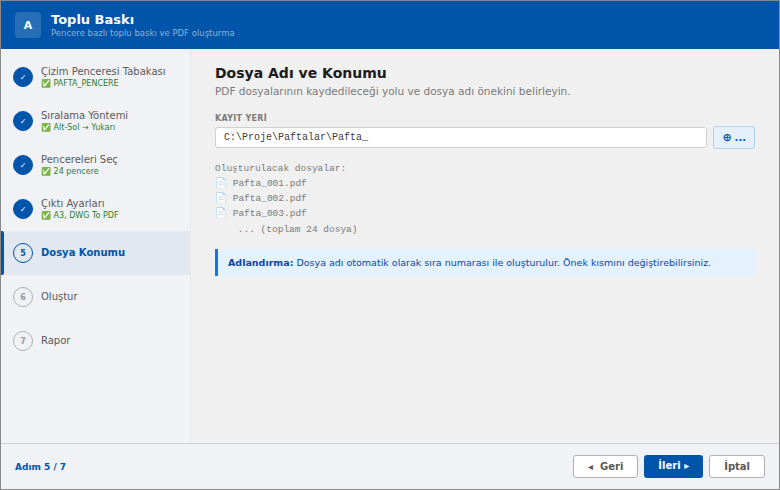Click the Kayıt Yeri path input field
Image resolution: width=780 pixels, height=490 pixels.
(x=461, y=137)
